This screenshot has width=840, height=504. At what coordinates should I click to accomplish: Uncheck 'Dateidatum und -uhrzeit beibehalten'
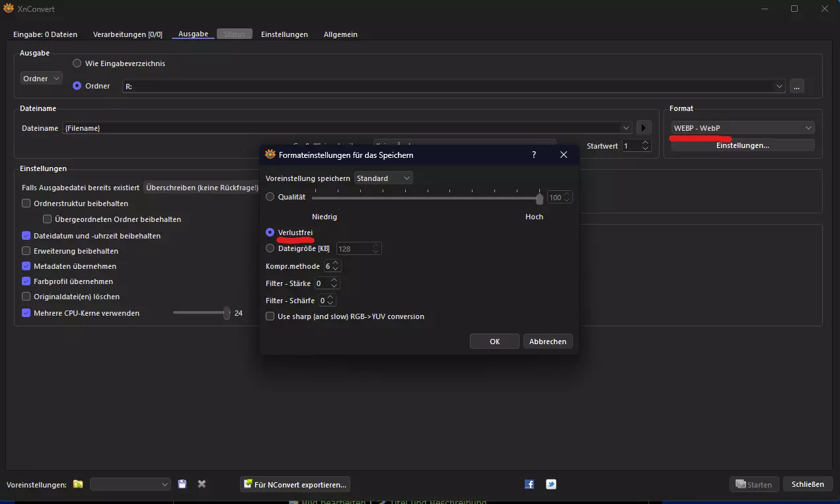(x=26, y=236)
